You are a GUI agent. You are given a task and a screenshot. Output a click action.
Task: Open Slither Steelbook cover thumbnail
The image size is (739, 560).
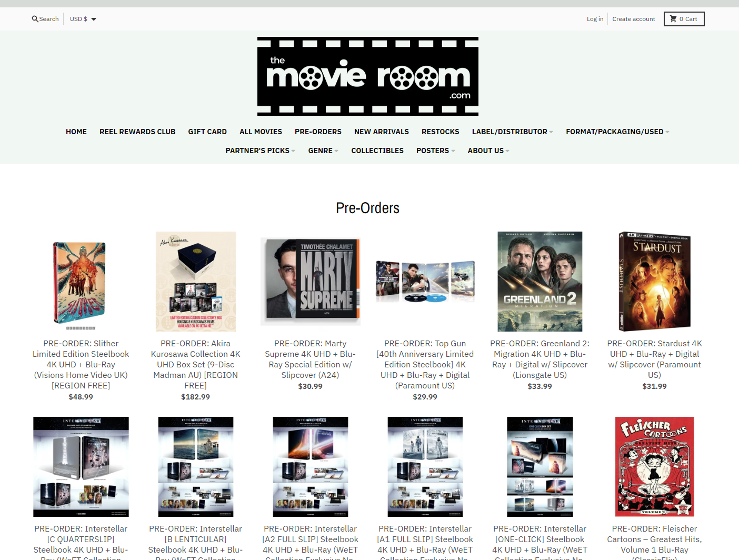click(x=81, y=282)
